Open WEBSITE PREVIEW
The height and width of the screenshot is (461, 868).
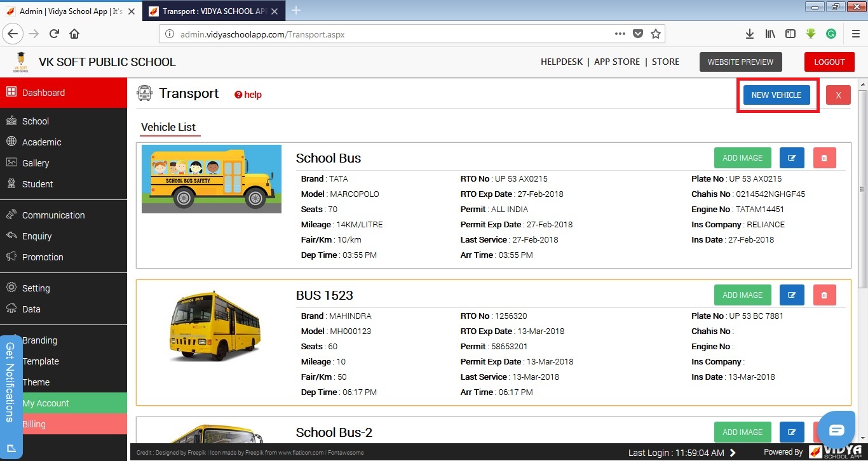click(x=740, y=62)
